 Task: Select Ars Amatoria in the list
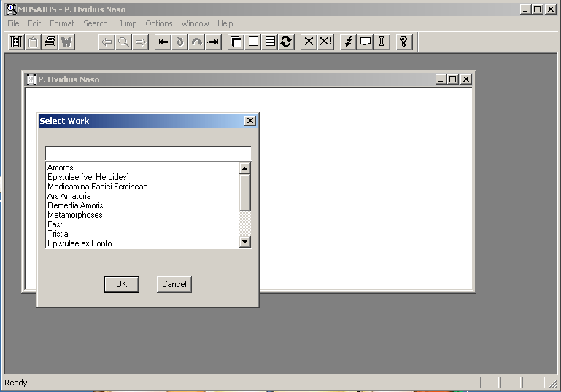point(143,196)
